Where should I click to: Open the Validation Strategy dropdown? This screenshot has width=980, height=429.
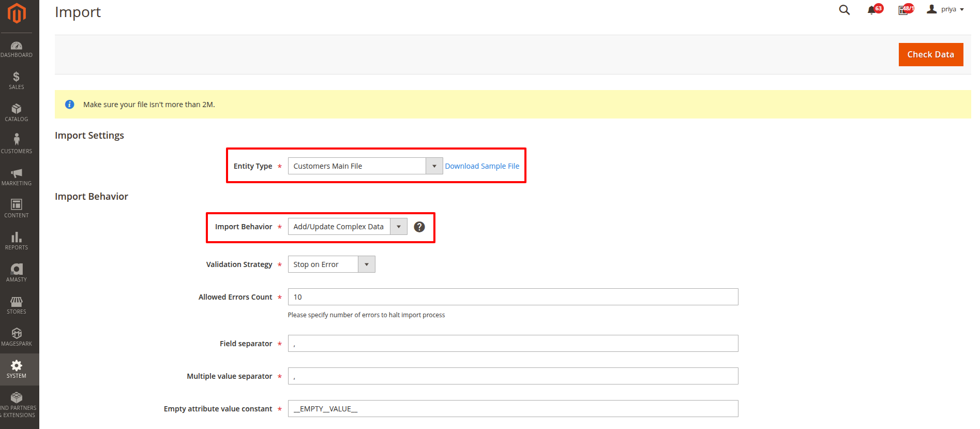(x=331, y=264)
